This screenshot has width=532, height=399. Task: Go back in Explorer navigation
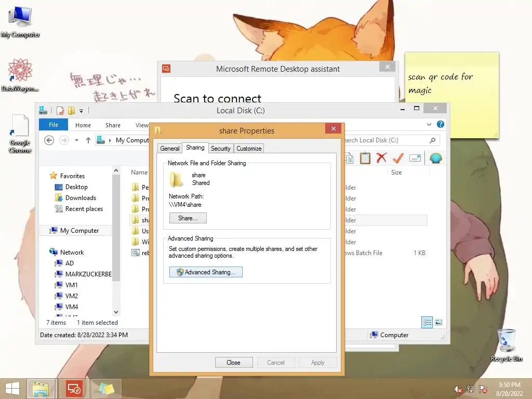click(x=49, y=140)
